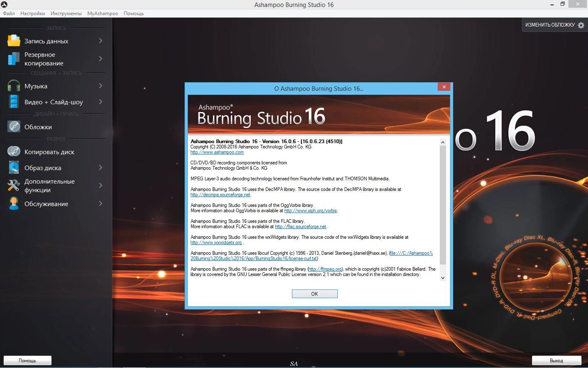Open the ffmpeg.org link
The image size is (588, 368).
tap(325, 269)
